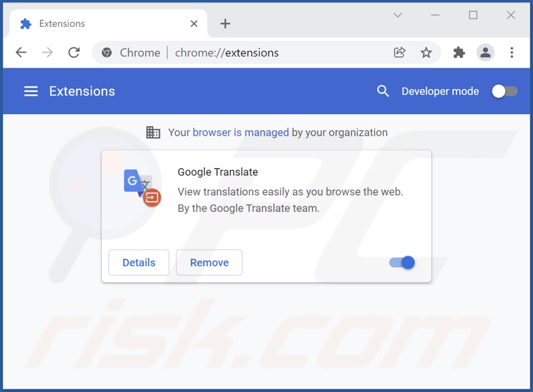The width and height of the screenshot is (533, 392).
Task: Disable the Google Translate extension toggle
Action: coord(402,262)
